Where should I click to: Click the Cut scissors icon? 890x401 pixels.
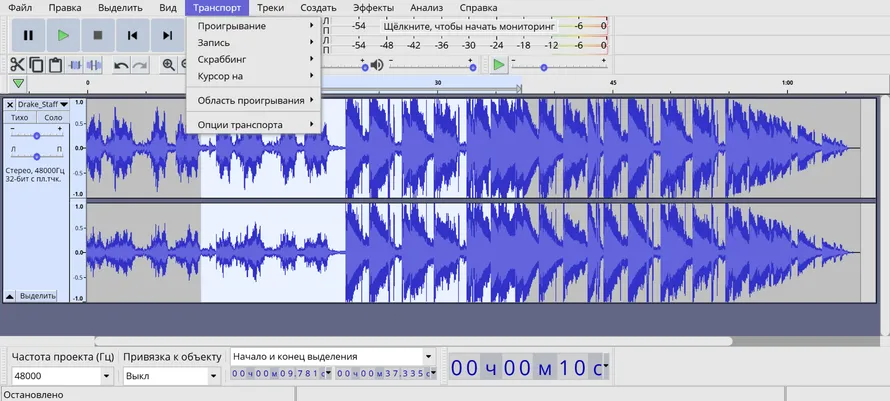coord(17,65)
